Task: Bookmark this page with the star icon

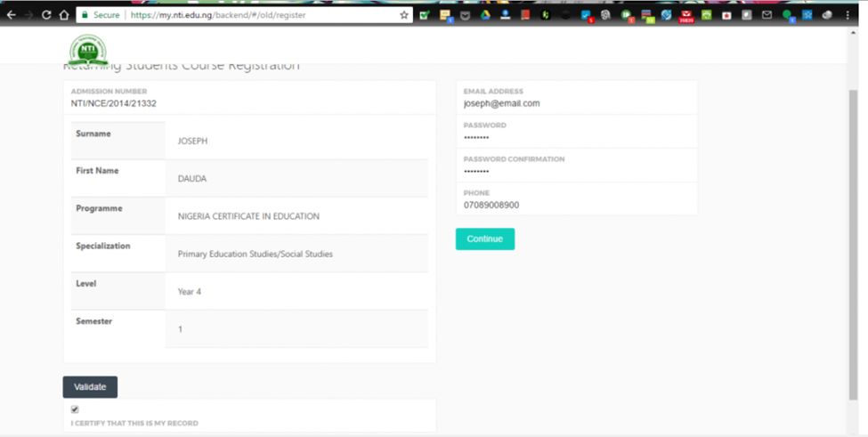Action: pyautogui.click(x=404, y=15)
